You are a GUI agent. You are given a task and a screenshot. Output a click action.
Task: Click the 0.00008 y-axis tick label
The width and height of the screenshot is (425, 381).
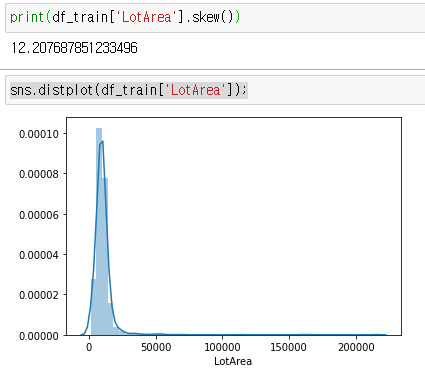click(x=39, y=174)
